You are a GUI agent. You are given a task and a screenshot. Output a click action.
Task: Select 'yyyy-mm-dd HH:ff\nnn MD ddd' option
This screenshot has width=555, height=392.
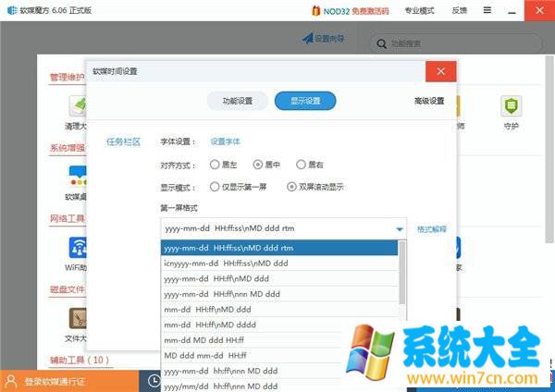pos(279,294)
